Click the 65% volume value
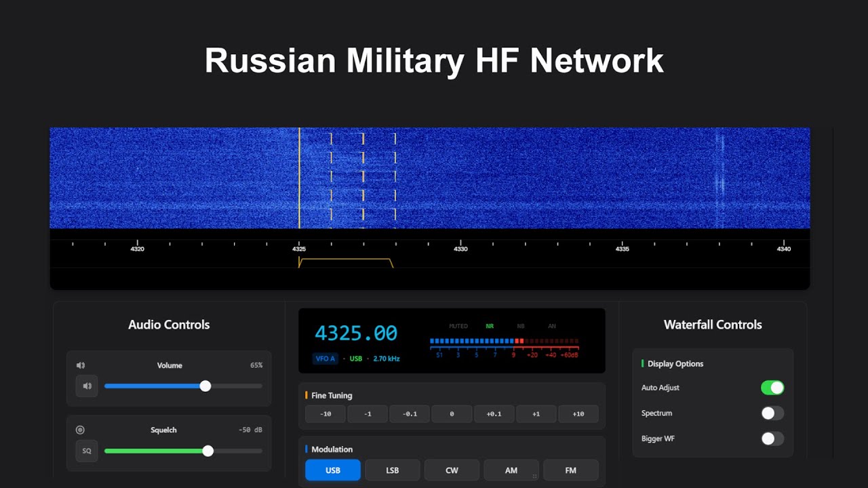868x488 pixels. 256,365
